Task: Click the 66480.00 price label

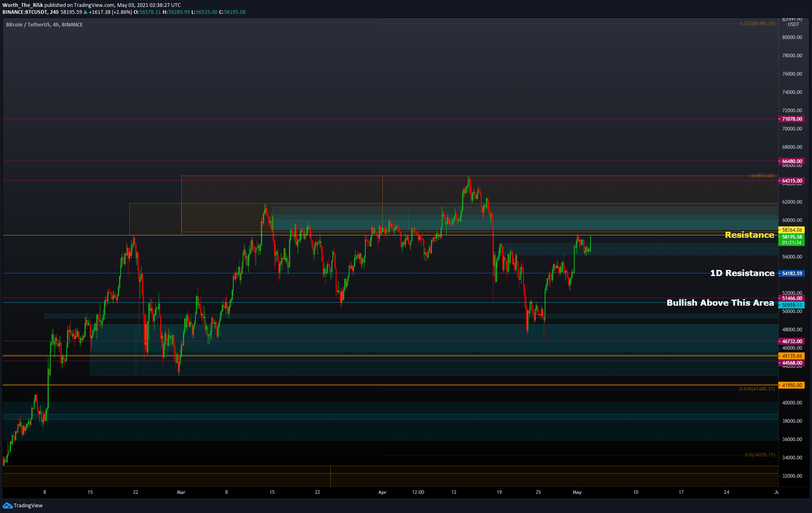Action: (792, 161)
